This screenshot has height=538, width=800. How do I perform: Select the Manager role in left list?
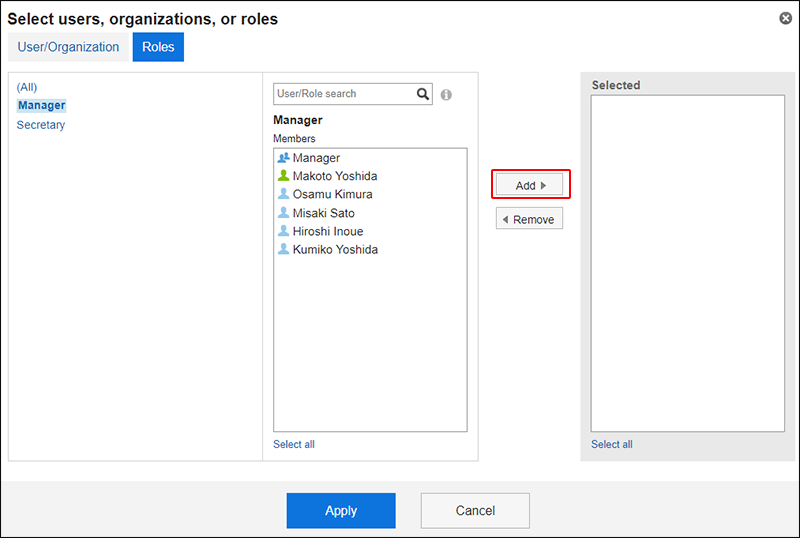coord(42,106)
